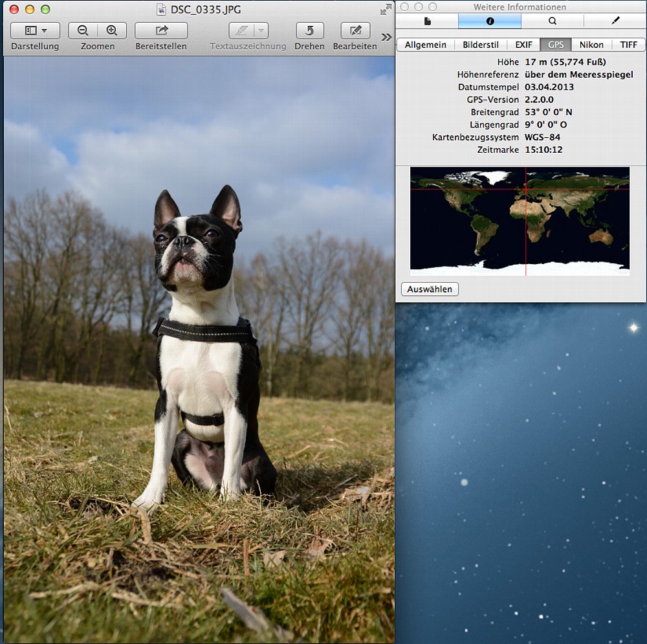Viewport: 647px width, 644px height.
Task: Click the world map GPS location preview
Action: pos(520,221)
